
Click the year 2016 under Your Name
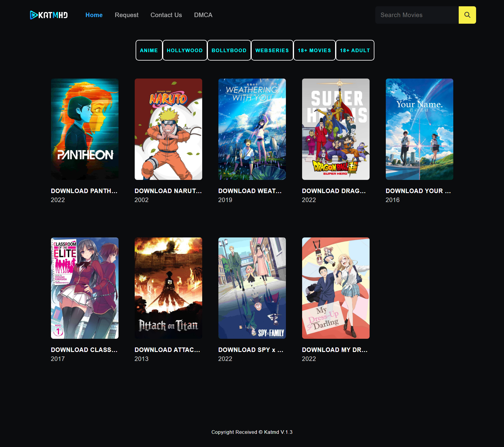tap(393, 200)
